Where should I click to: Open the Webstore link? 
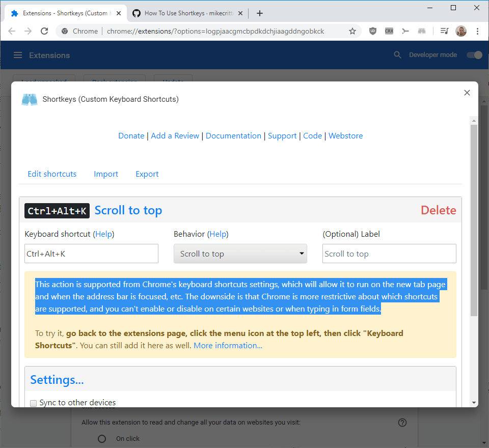[x=345, y=136]
